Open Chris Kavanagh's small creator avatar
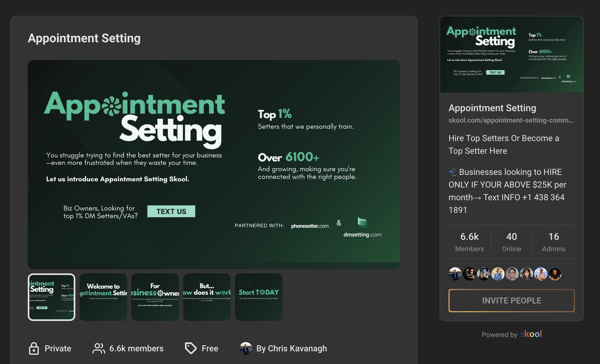The height and width of the screenshot is (364, 600). point(246,348)
